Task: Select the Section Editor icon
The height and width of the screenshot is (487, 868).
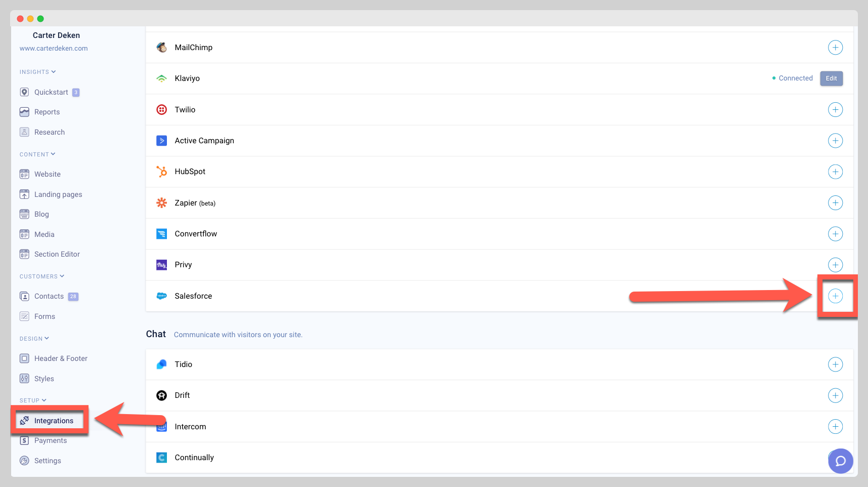Action: point(25,254)
